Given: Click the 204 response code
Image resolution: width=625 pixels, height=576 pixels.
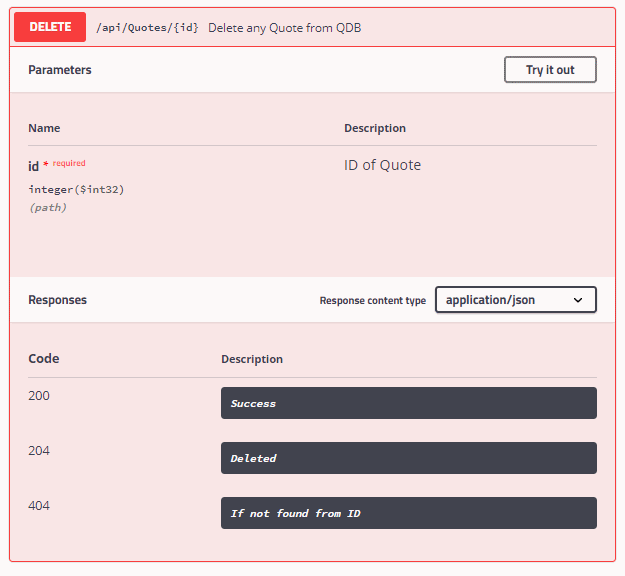Looking at the screenshot, I should pos(39,451).
